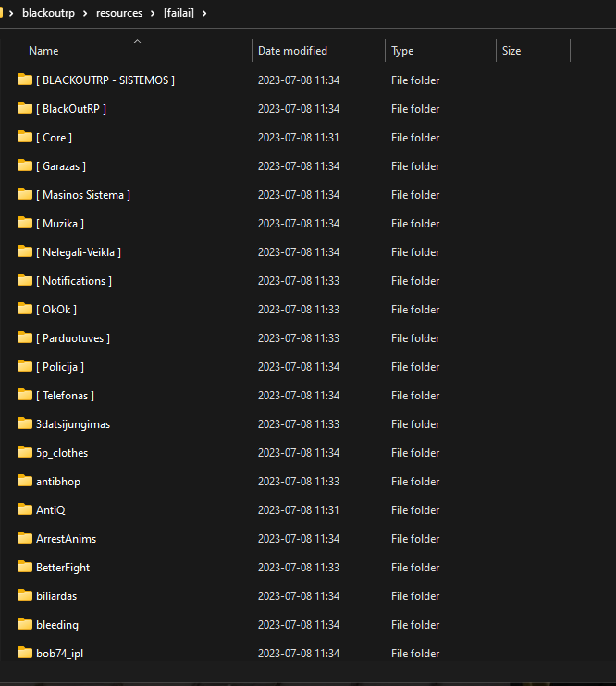Click folder icon next to [ BlackOutRP ]
Image resolution: width=616 pixels, height=686 pixels.
(25, 108)
